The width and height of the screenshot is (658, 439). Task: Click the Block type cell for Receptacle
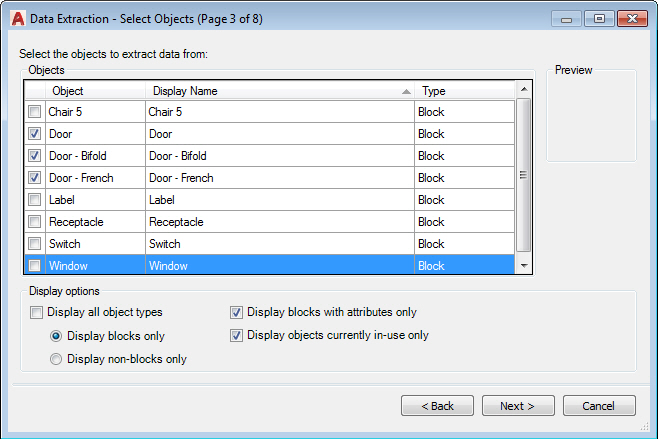(x=464, y=222)
